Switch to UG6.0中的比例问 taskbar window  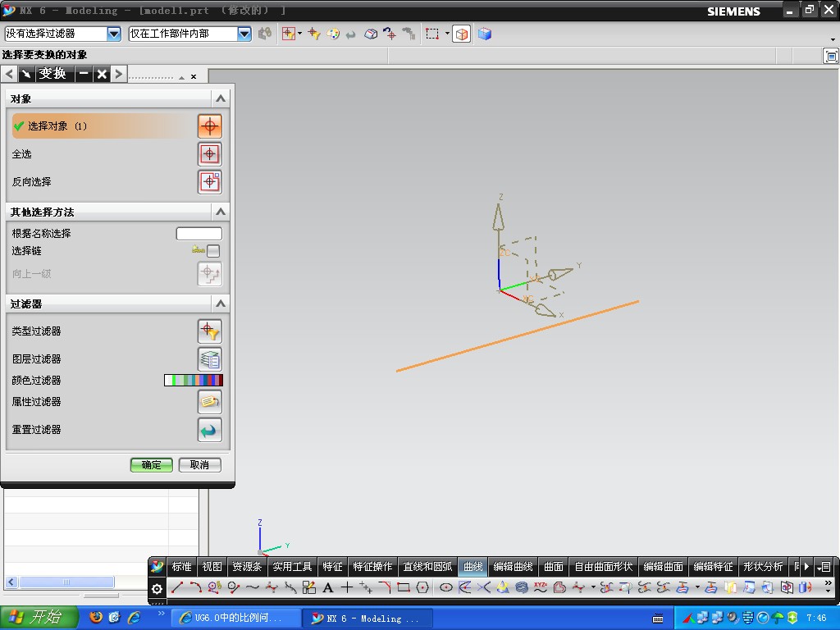point(237,619)
